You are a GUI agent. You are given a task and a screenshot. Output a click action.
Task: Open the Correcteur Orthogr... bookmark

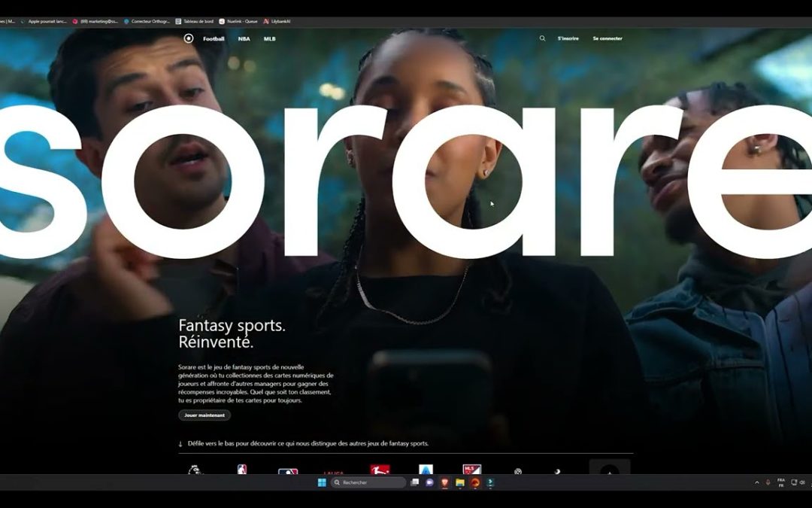click(x=147, y=22)
